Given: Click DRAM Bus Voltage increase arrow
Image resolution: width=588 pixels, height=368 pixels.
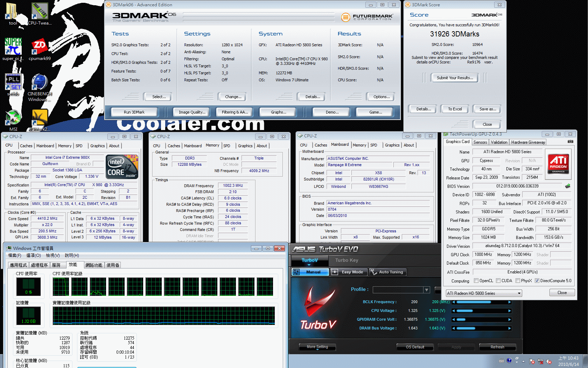Looking at the screenshot, I should pos(510,328).
